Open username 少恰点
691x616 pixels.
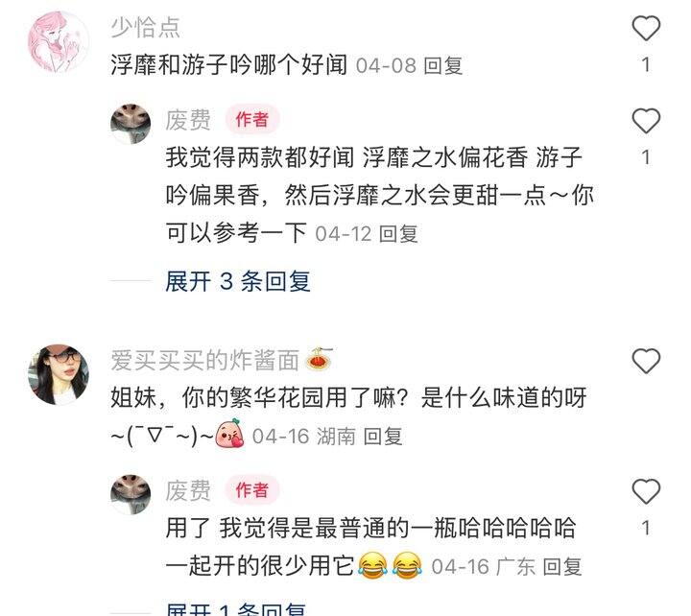coord(146,27)
